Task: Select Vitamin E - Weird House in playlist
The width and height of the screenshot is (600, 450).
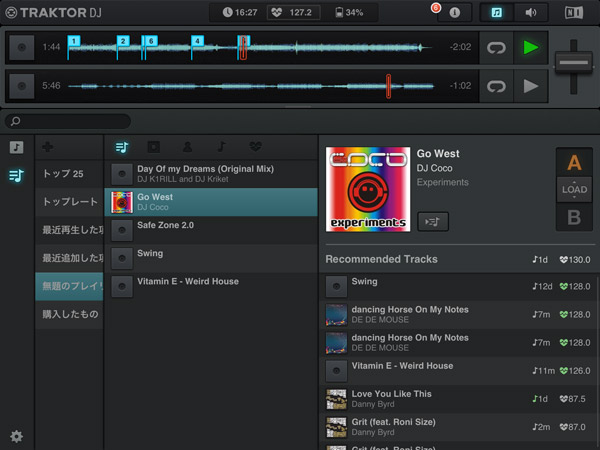Action: [x=211, y=286]
